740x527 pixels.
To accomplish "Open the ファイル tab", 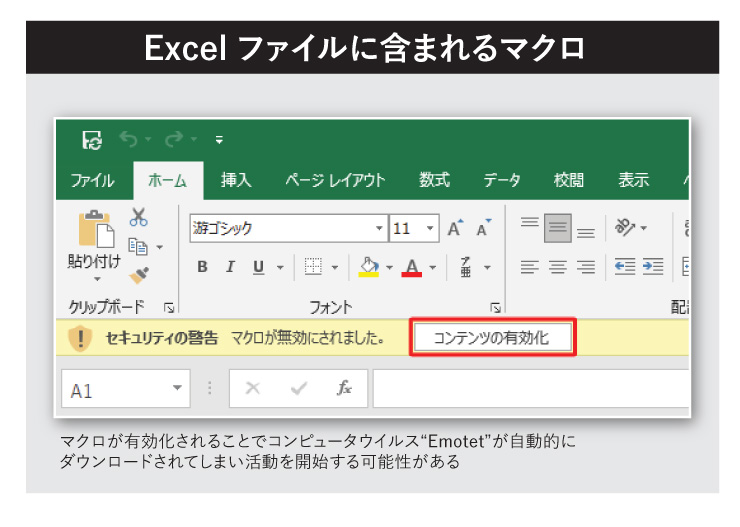I will click(92, 180).
